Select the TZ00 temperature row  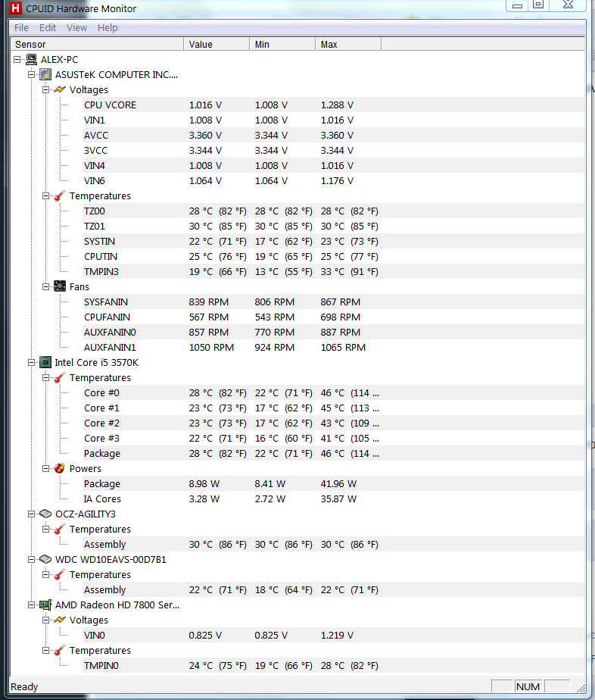[x=333, y=211]
